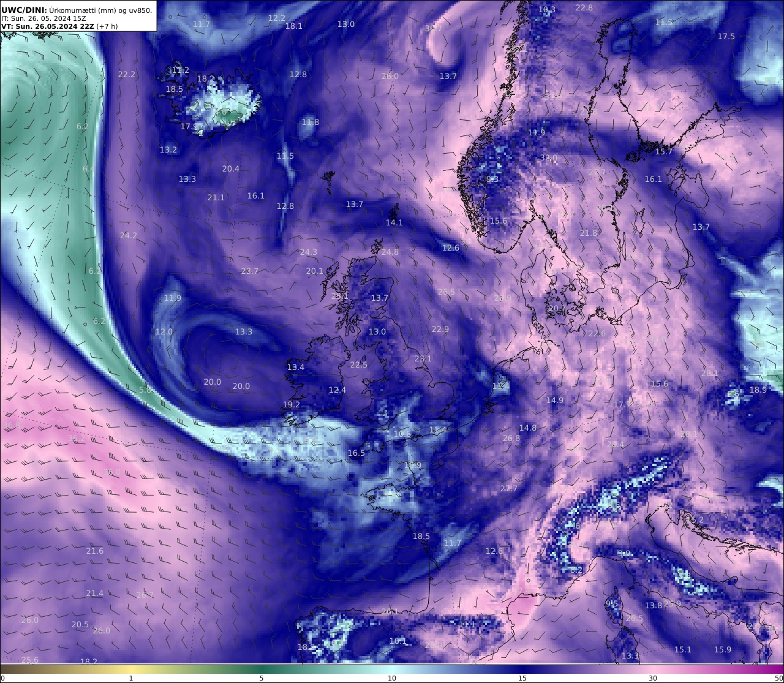Click the colorbar tick label '30'

pyautogui.click(x=653, y=678)
